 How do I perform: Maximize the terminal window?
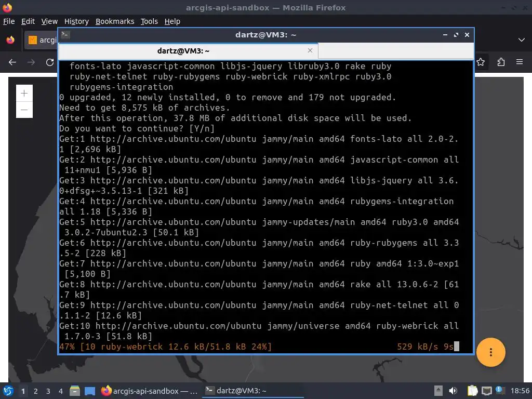456,35
